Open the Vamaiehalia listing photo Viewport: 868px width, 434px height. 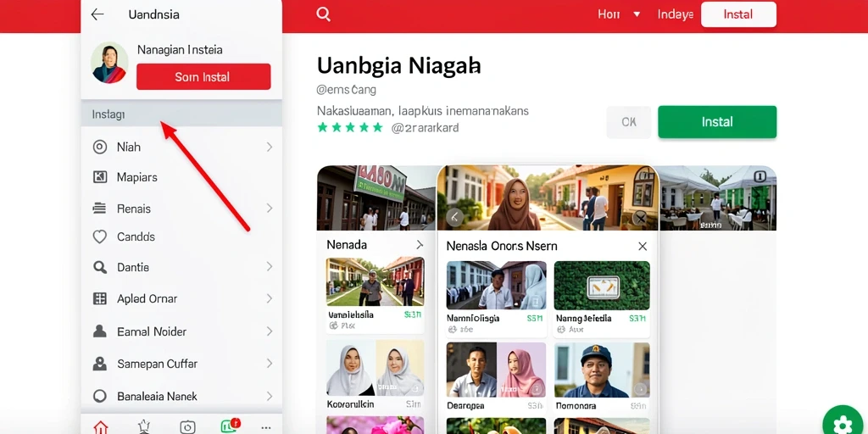click(376, 281)
